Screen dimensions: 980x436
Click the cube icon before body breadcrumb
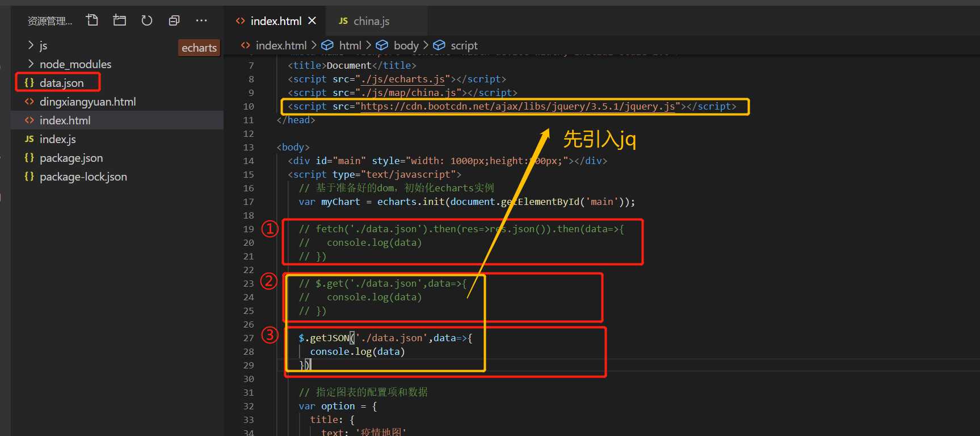point(382,45)
